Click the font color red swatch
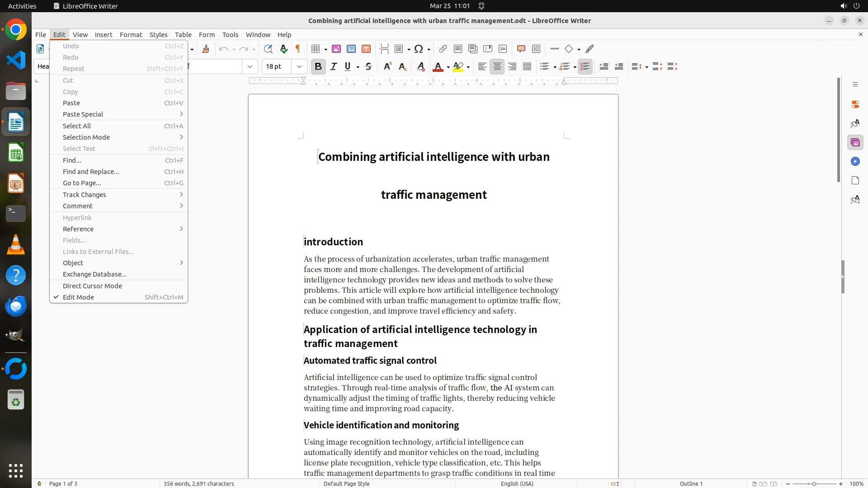The image size is (868, 488). click(437, 67)
